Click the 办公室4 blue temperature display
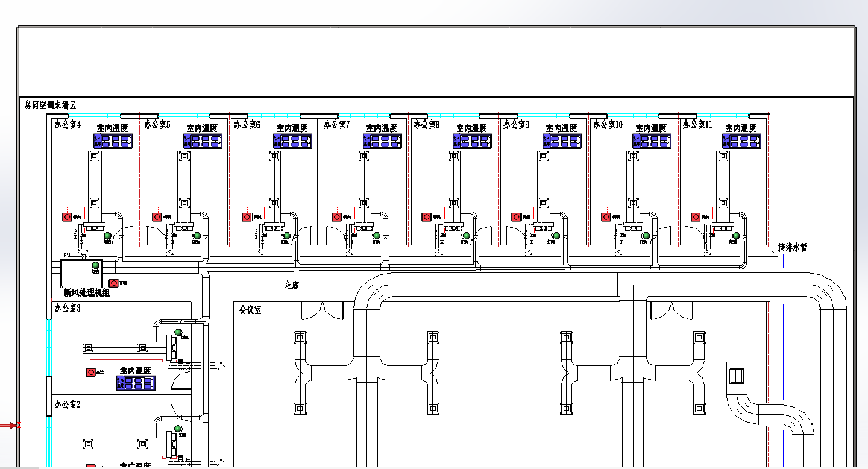This screenshot has height=469, width=868. [x=113, y=141]
